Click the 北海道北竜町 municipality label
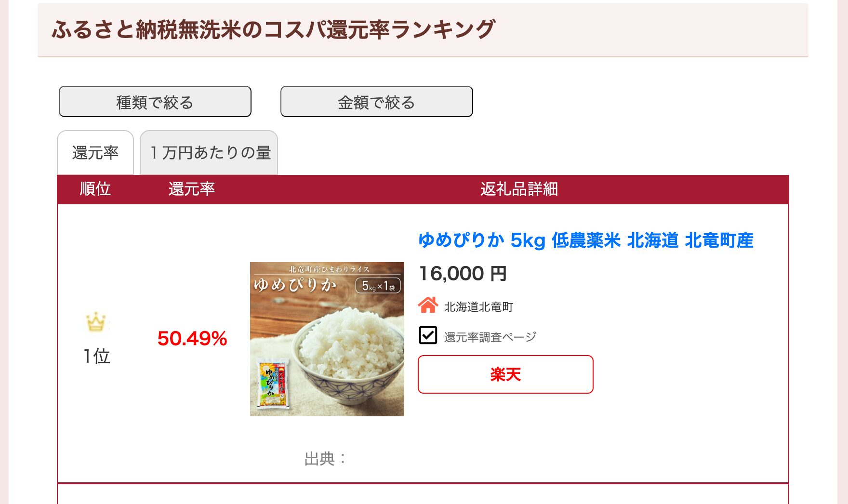This screenshot has height=504, width=848. click(x=478, y=306)
